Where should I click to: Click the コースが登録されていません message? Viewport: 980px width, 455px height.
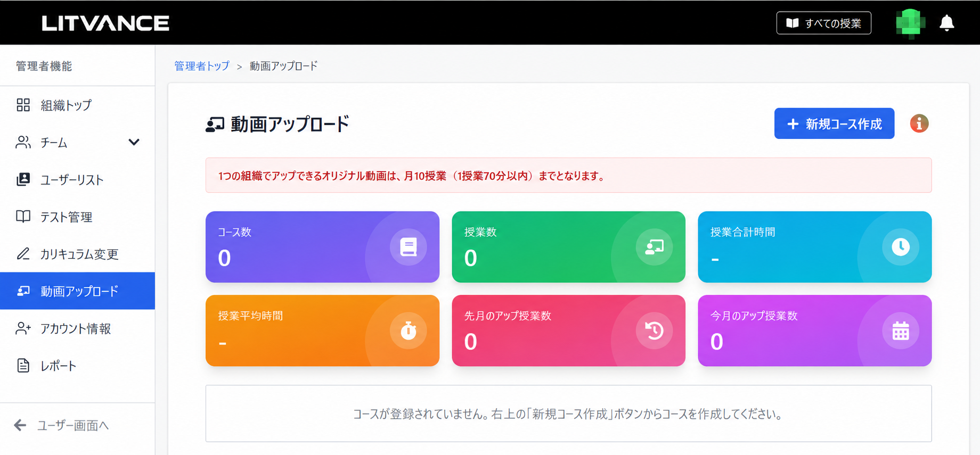[x=568, y=413]
